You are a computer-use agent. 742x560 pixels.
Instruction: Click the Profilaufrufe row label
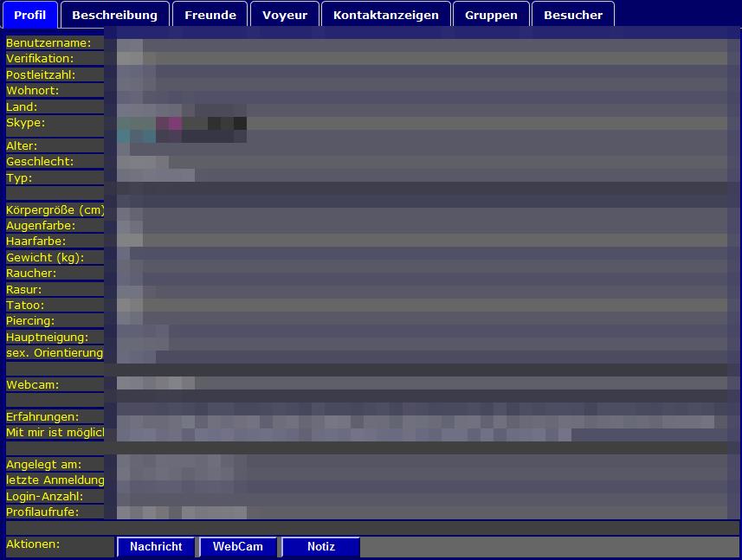(x=42, y=512)
